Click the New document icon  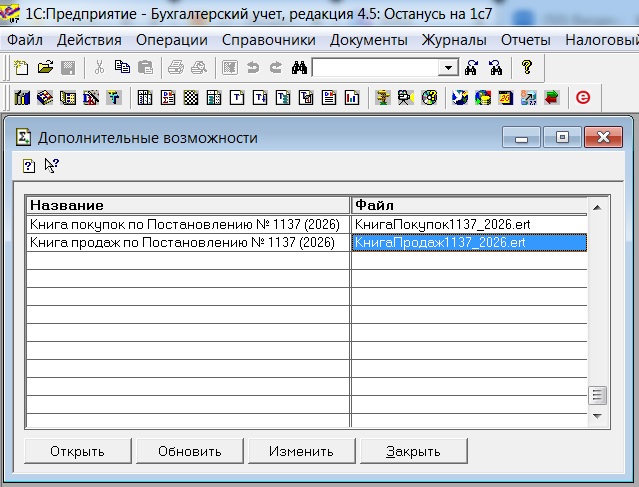21,67
